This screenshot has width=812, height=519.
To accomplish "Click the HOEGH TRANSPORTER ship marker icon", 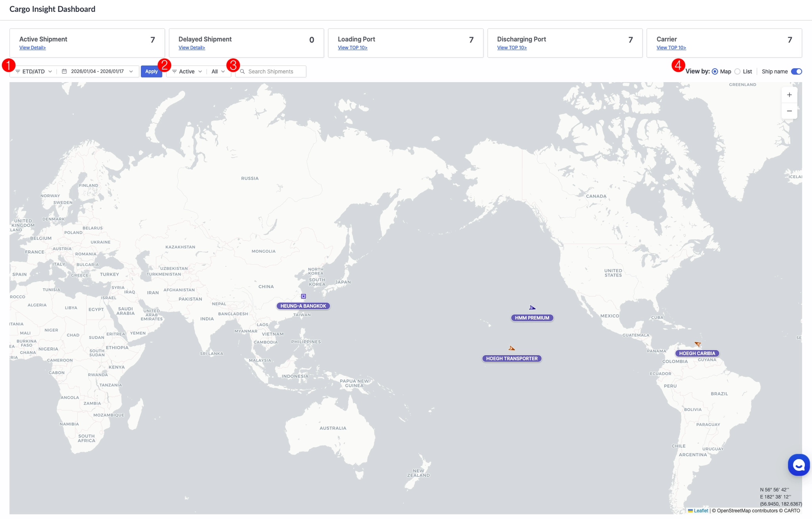I will 511,348.
